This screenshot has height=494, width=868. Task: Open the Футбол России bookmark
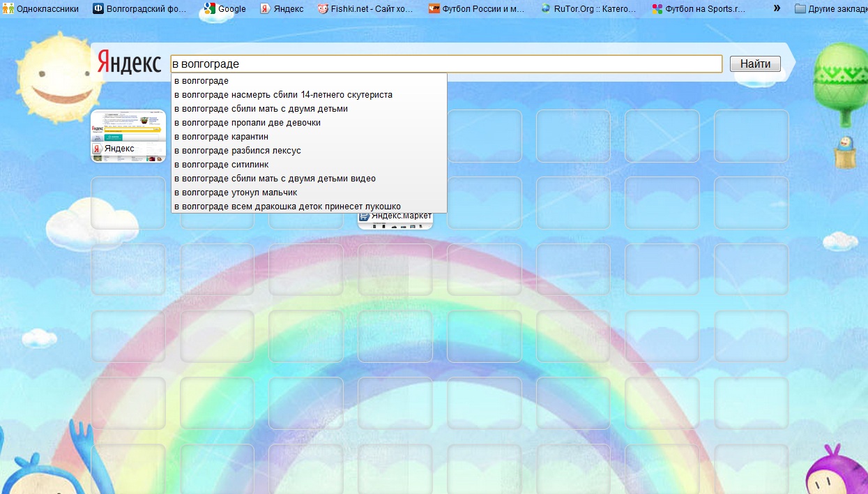(476, 9)
